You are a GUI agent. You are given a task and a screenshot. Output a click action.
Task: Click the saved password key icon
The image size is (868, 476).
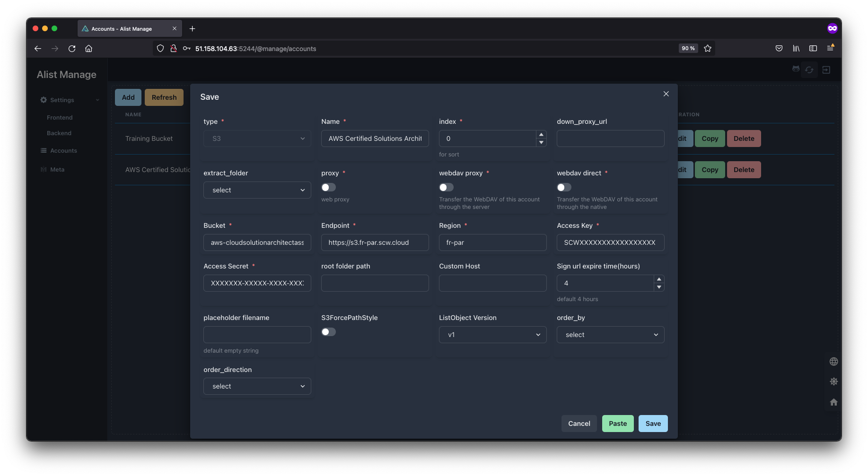click(187, 48)
